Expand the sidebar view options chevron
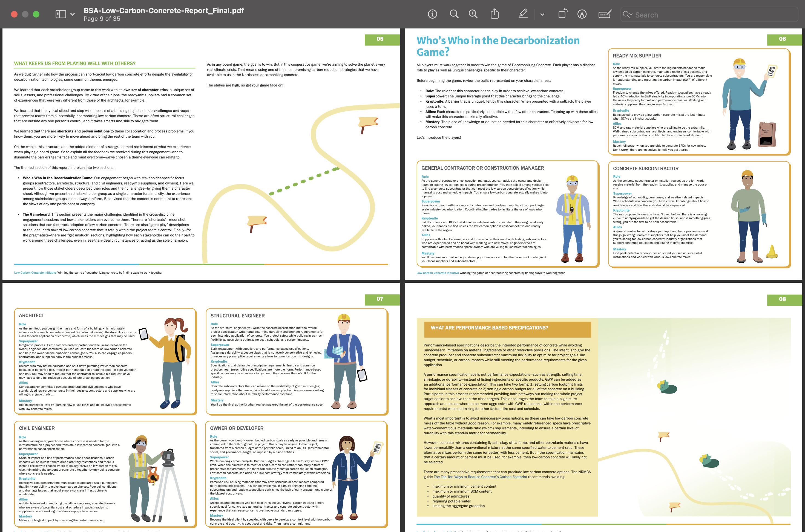805x532 pixels. click(72, 14)
